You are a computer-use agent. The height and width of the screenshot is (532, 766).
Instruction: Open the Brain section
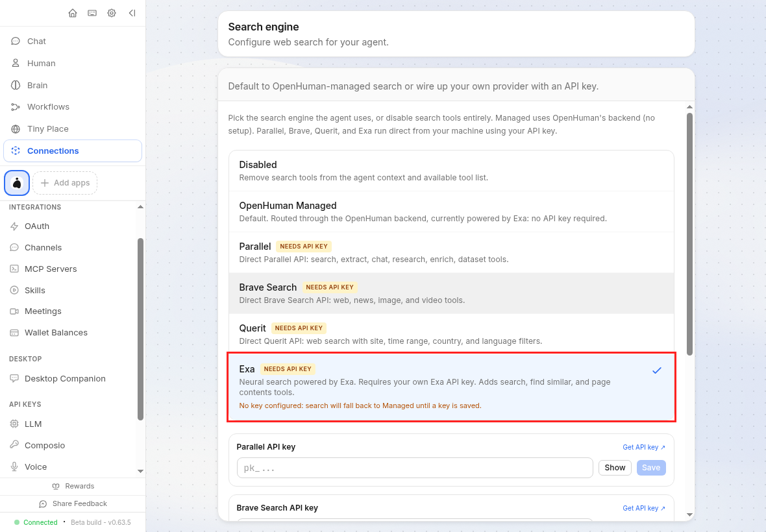point(73,86)
